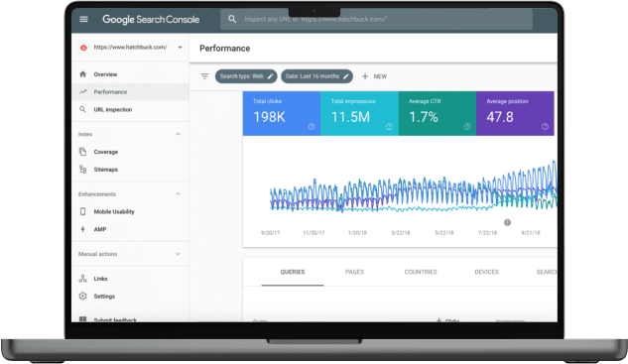Screen dimensions: 628x364
Task: Open help icon on Average position card
Action: click(x=545, y=127)
